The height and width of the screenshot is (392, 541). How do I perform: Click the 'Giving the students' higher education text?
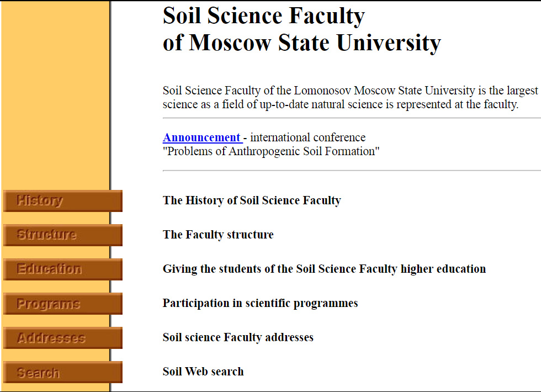pos(325,269)
